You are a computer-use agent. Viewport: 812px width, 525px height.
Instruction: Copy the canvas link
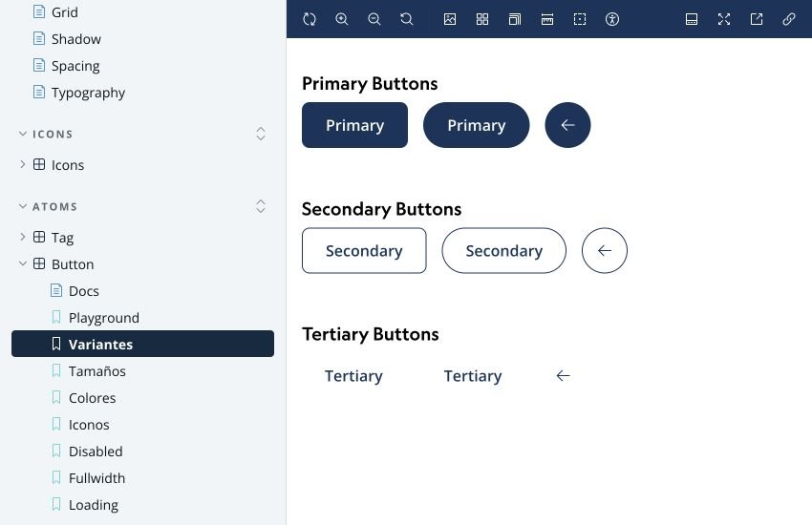[789, 19]
